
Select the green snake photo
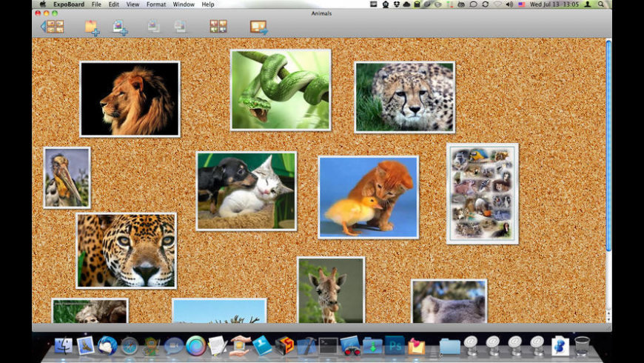[x=281, y=90]
